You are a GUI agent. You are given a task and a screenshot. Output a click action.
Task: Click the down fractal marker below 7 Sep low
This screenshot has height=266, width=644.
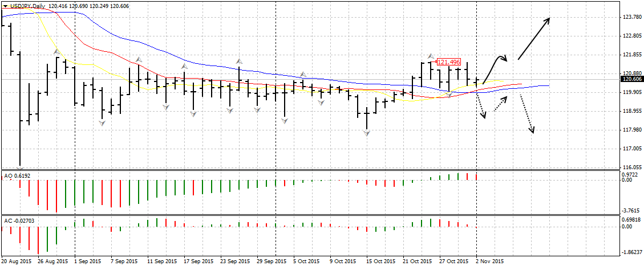click(x=103, y=122)
